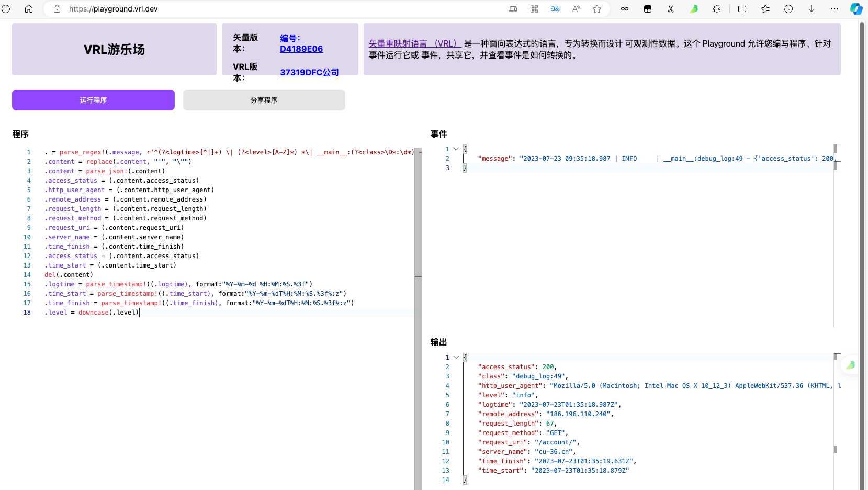The height and width of the screenshot is (490, 868).
Task: Toggle split screen view icon
Action: (742, 9)
